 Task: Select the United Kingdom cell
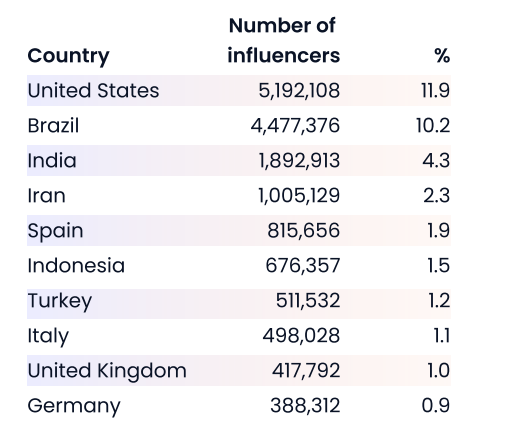click(x=107, y=371)
